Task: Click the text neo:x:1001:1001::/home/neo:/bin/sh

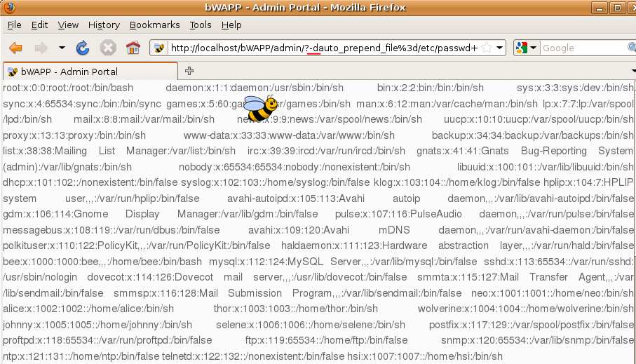Action: click(x=553, y=293)
